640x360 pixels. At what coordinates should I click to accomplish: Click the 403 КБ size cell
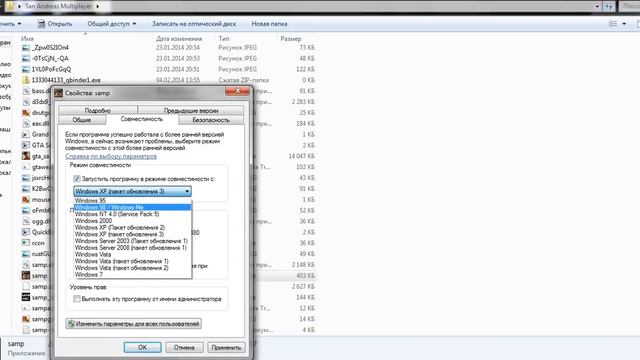305,276
